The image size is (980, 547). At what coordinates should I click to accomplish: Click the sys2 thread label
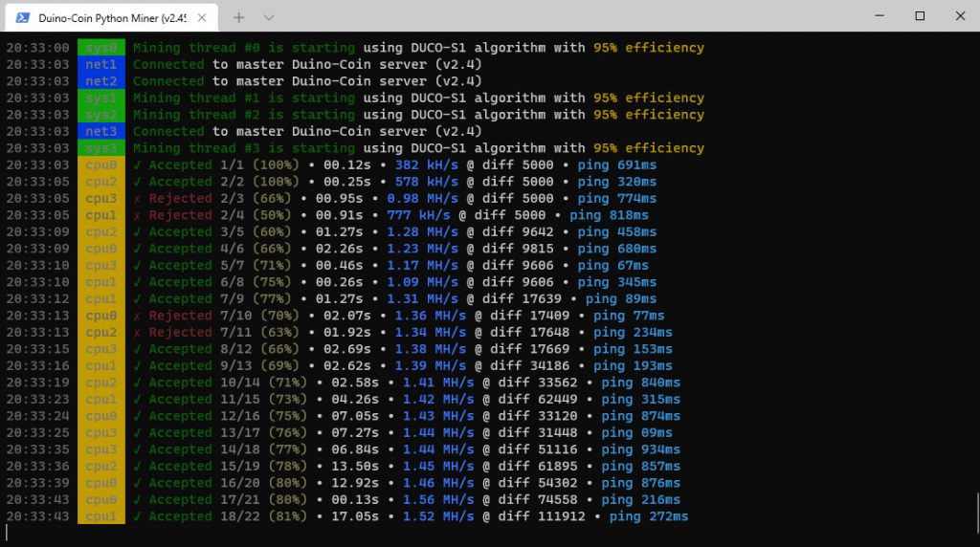(x=101, y=115)
